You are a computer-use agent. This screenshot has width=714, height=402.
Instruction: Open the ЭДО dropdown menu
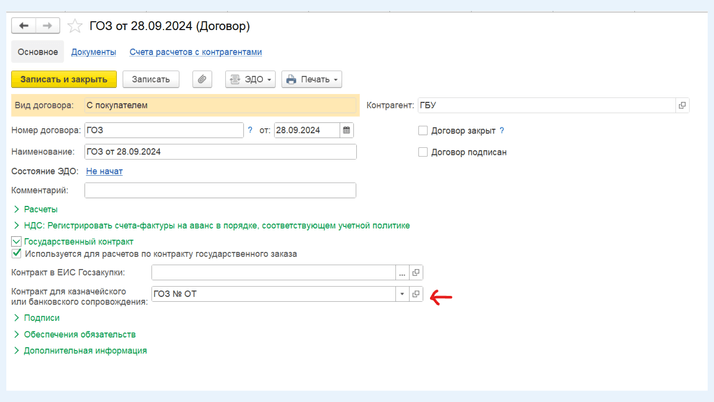click(x=250, y=79)
